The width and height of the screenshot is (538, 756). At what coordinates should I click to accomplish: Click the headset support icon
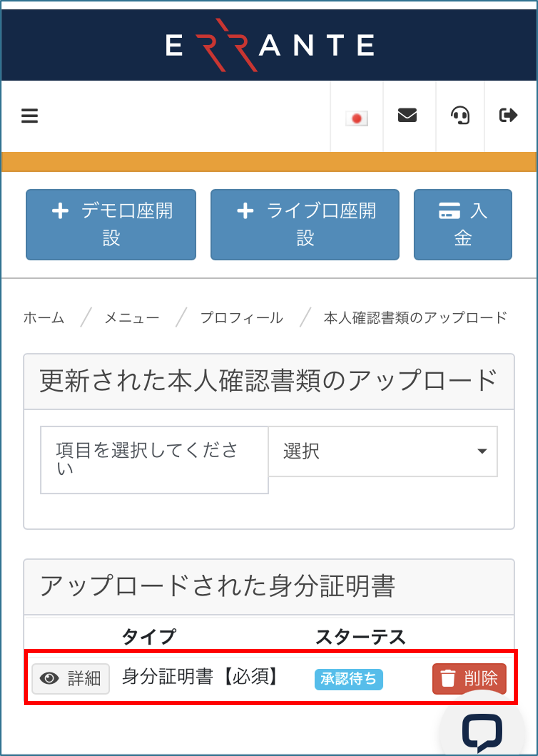tap(460, 115)
